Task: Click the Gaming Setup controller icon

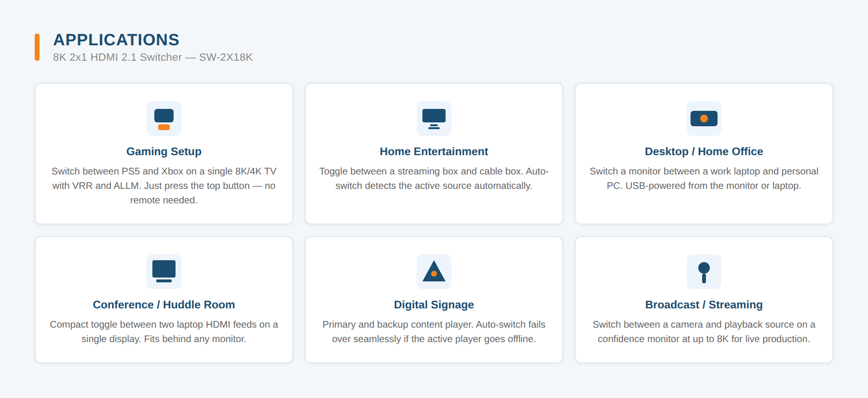Action: (164, 119)
